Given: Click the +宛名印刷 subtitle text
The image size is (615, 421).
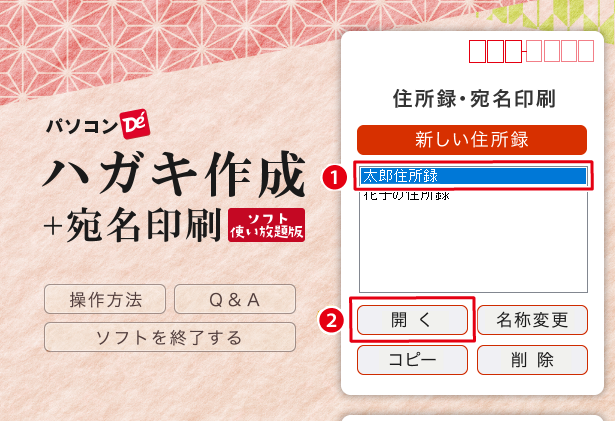Looking at the screenshot, I should 132,225.
